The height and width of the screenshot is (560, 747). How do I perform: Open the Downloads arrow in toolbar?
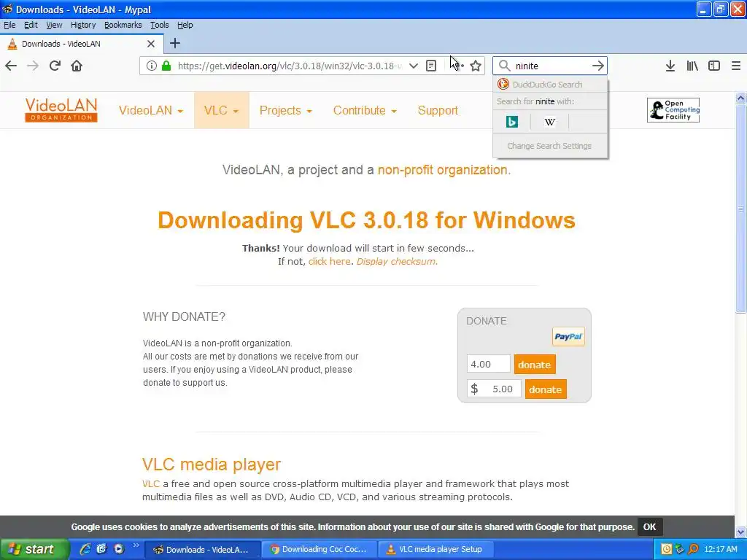pos(670,66)
